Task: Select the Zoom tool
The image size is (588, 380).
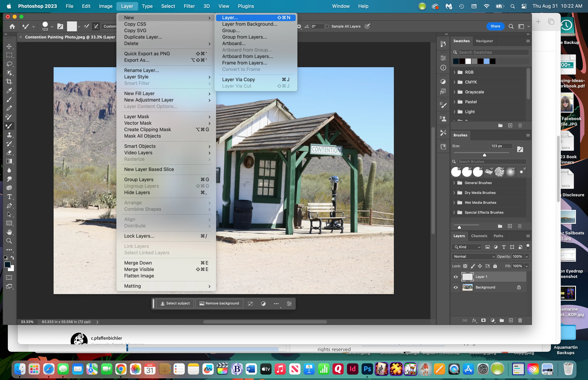Action: tap(9, 241)
